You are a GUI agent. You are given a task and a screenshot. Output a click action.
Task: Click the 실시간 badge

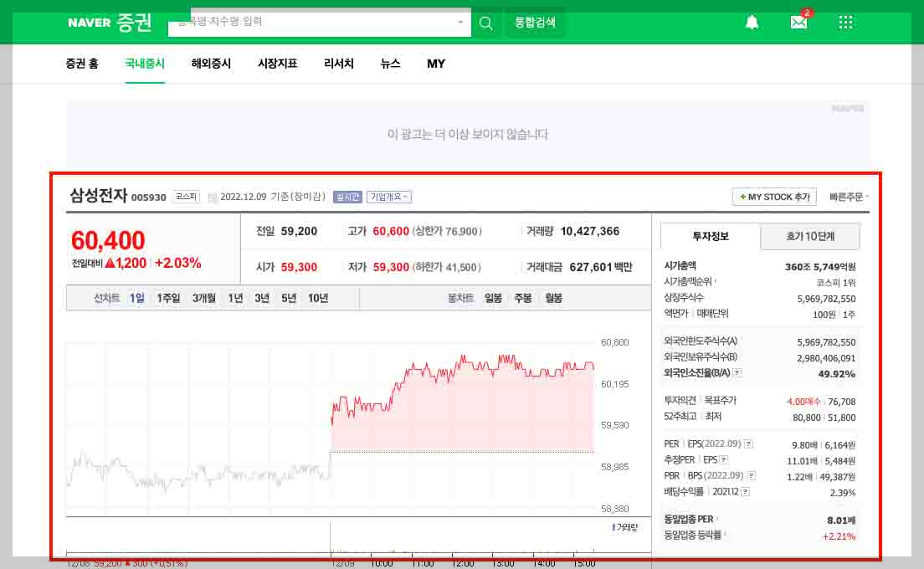click(x=347, y=197)
